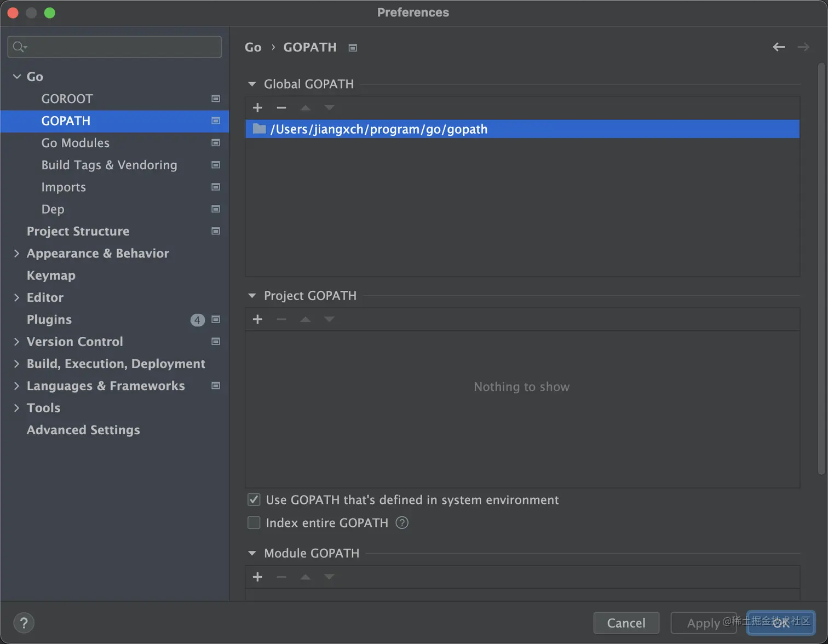This screenshot has width=828, height=644.
Task: Click the Apply button
Action: [x=703, y=623]
